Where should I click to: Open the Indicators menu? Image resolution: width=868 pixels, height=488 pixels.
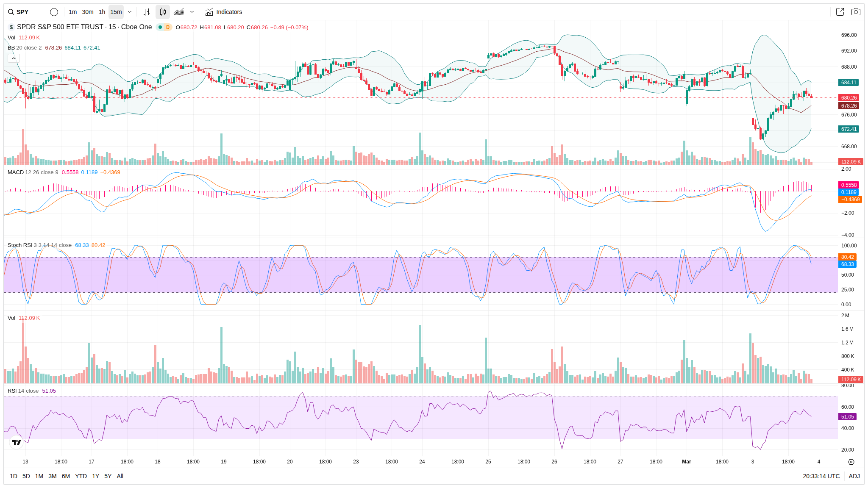(224, 12)
